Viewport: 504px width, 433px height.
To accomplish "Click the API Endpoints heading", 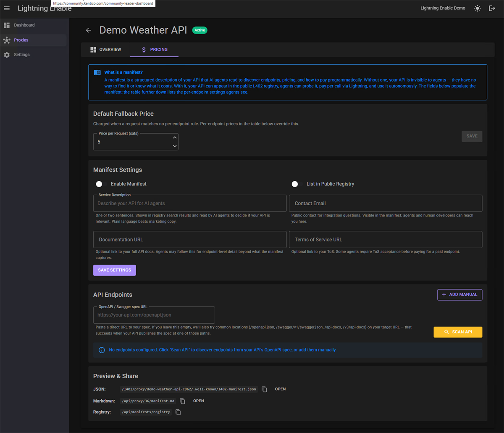I will click(113, 295).
